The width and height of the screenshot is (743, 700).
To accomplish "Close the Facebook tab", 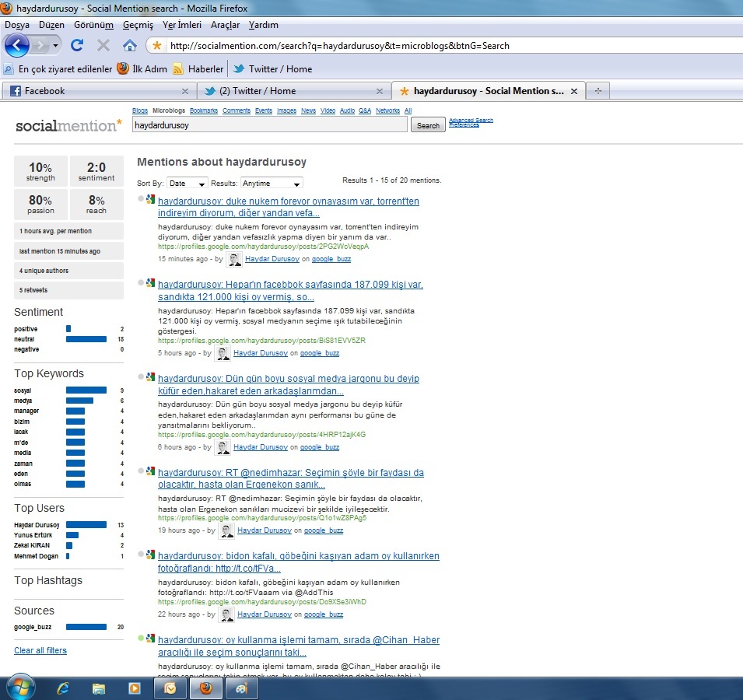I will point(185,92).
